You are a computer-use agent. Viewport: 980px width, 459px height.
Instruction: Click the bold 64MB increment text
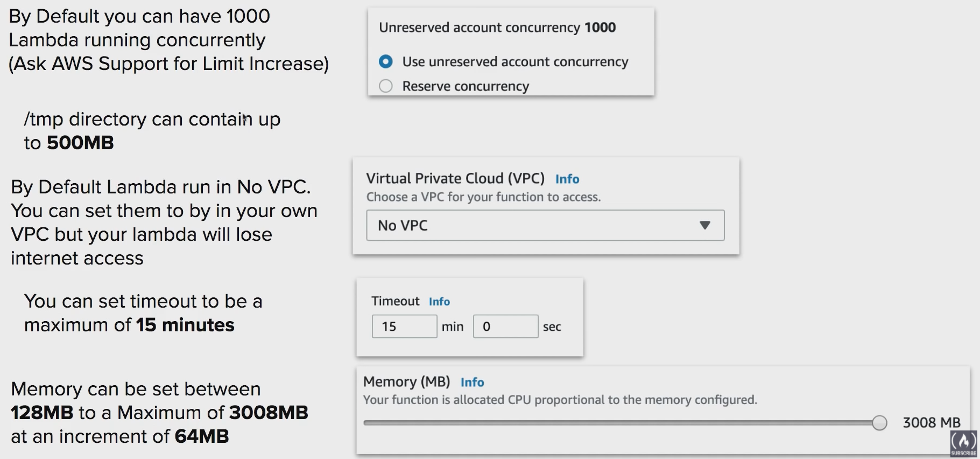pos(202,436)
